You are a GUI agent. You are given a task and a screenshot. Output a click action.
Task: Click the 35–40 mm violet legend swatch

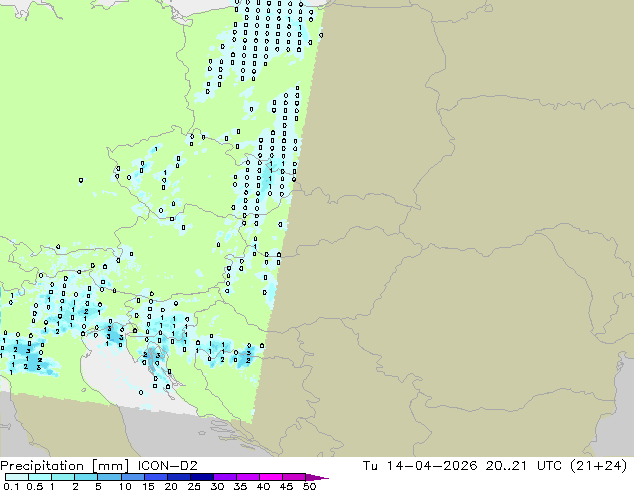coord(247,477)
